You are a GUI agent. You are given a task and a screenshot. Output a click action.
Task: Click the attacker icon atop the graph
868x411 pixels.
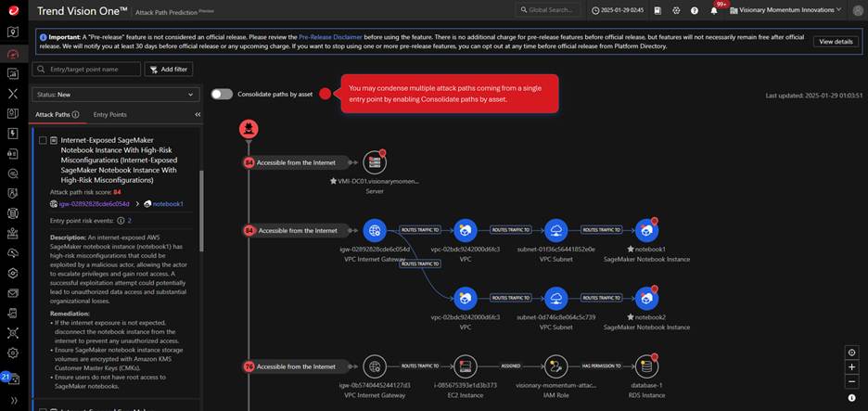[x=249, y=129]
